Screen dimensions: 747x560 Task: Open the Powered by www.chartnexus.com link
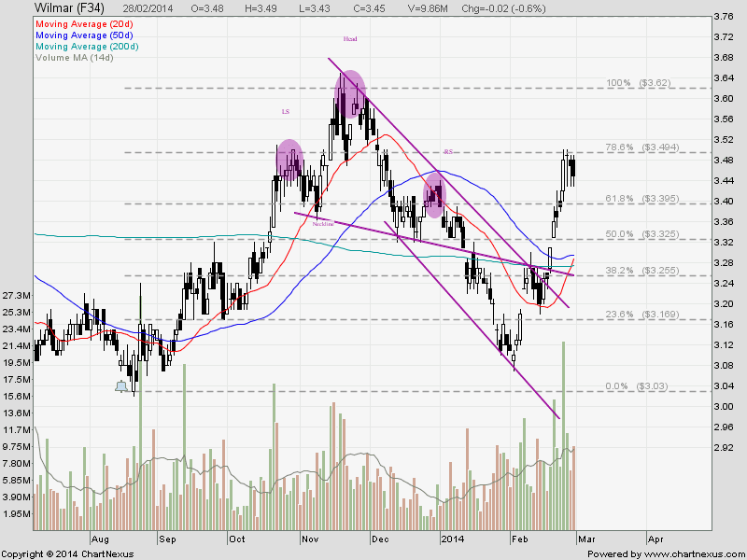(666, 554)
